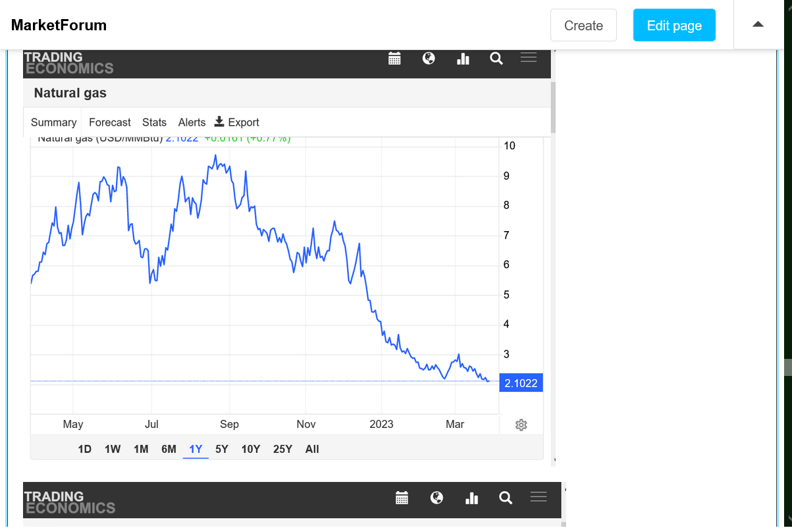Open the Stats tab

tap(154, 122)
